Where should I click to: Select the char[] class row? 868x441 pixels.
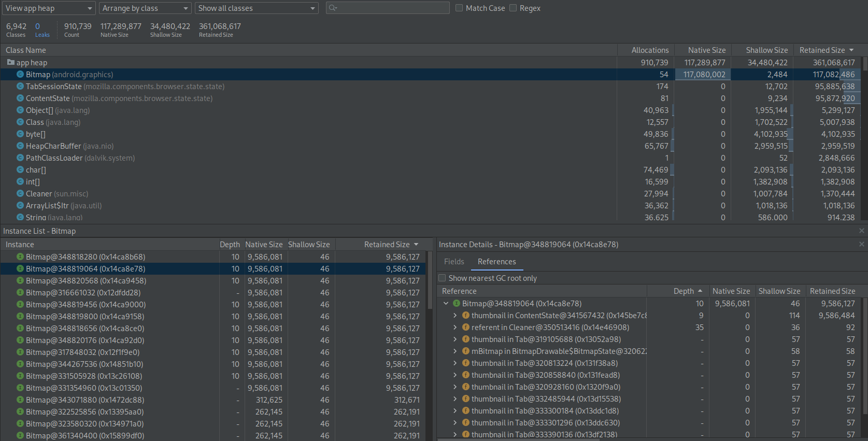tap(431, 169)
